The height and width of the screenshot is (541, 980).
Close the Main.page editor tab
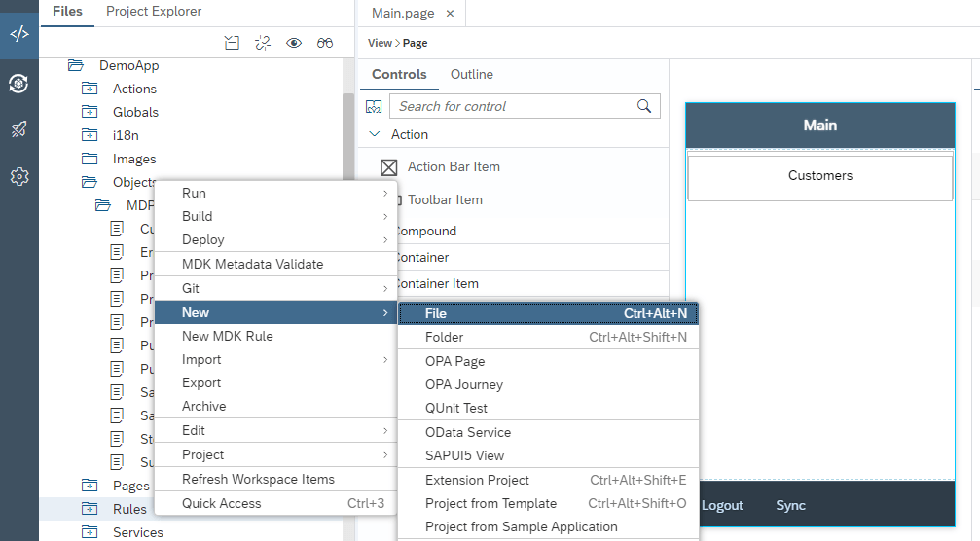[x=450, y=14]
